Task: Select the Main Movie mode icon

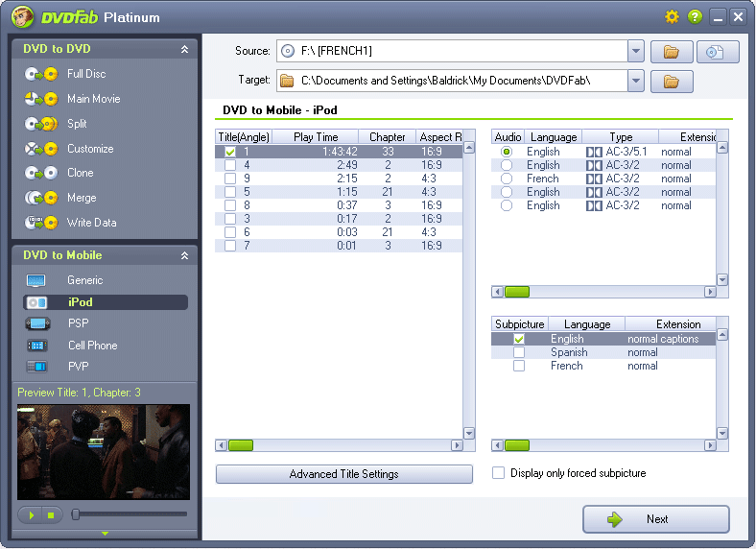Action: point(41,99)
